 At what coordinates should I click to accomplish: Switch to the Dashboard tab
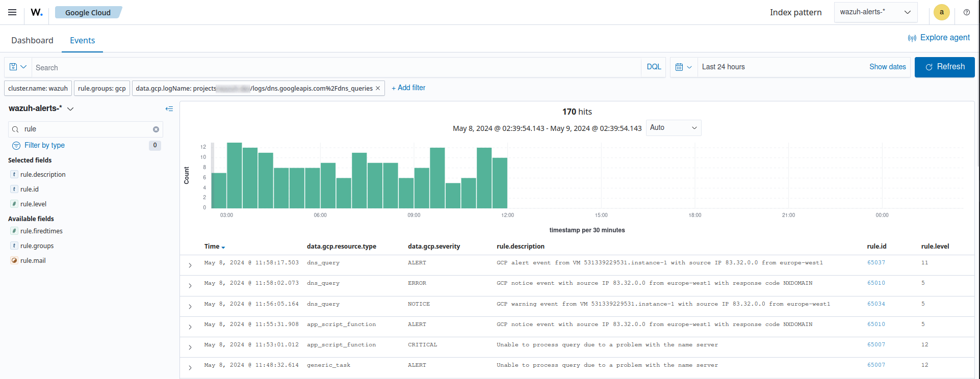[x=32, y=40]
